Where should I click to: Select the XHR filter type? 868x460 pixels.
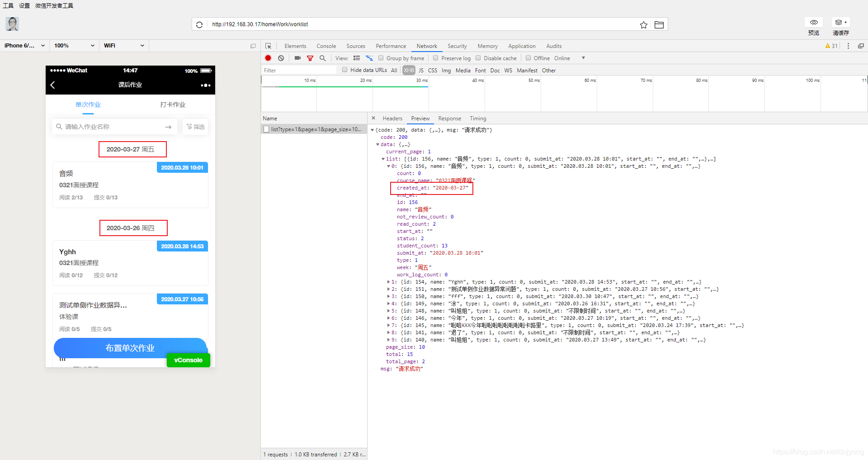point(409,70)
